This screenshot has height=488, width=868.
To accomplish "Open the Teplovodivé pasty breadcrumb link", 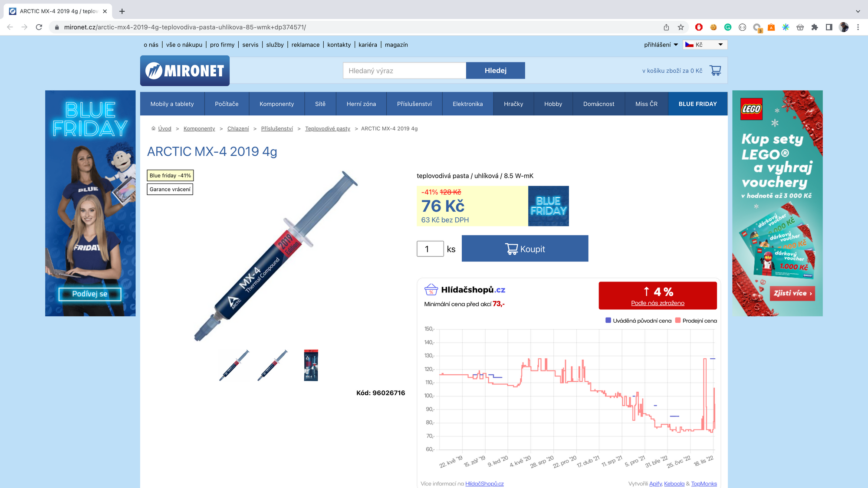I will tap(327, 129).
